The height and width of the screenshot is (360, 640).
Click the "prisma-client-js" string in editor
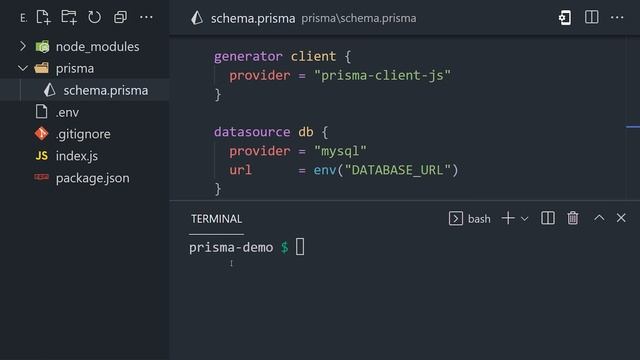click(x=382, y=76)
